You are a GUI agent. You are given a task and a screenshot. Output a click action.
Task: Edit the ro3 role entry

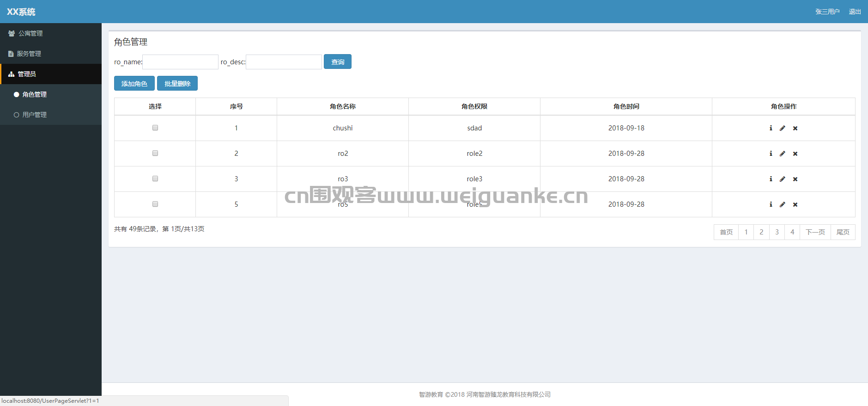point(783,179)
